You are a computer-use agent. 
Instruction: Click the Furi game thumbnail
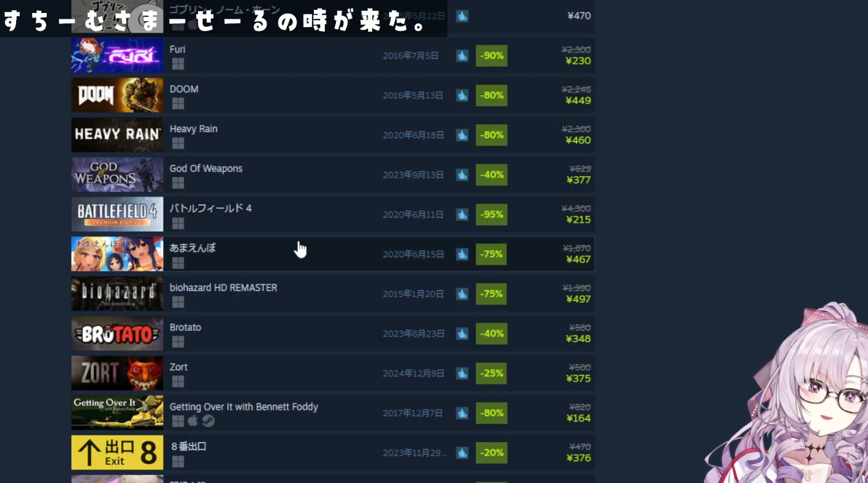pyautogui.click(x=117, y=56)
